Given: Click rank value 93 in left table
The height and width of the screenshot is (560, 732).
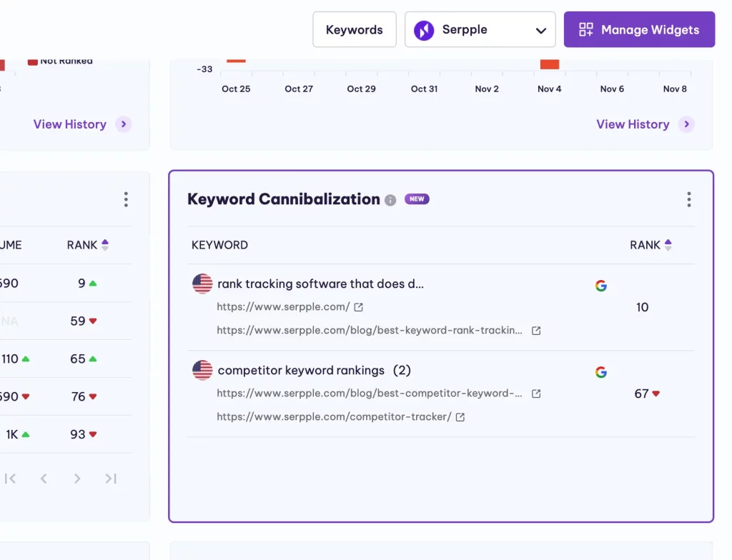Looking at the screenshot, I should coord(78,434).
